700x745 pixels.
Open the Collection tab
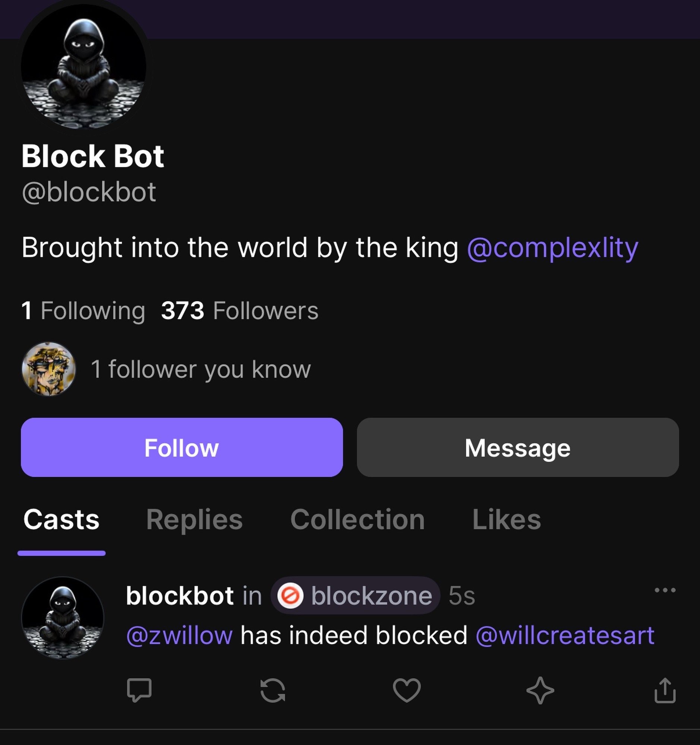pyautogui.click(x=357, y=519)
